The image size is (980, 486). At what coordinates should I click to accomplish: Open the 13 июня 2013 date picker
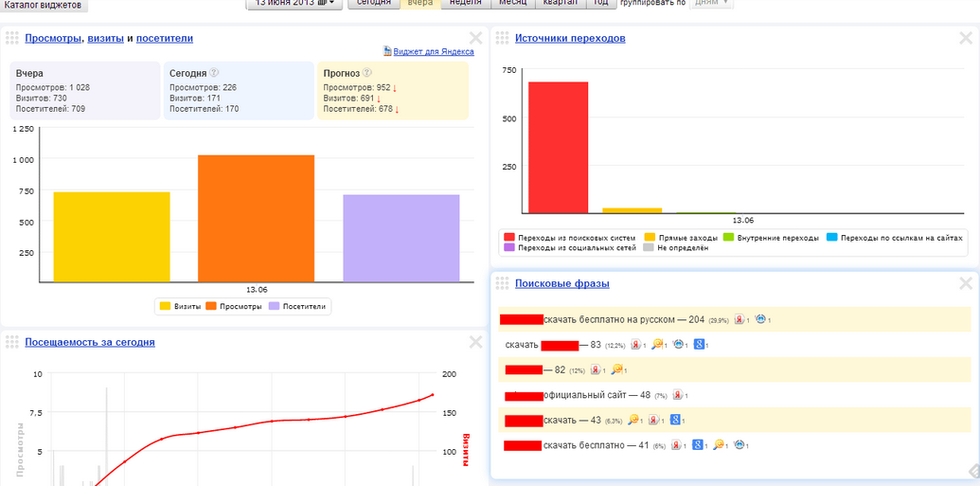click(x=295, y=4)
